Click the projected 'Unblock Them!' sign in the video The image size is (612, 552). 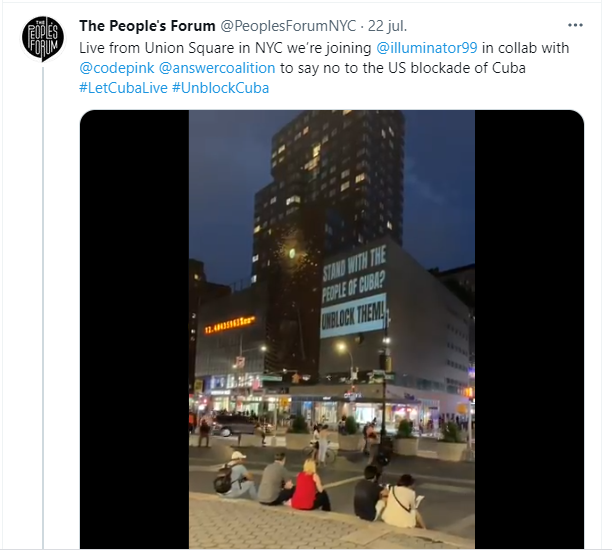[354, 315]
